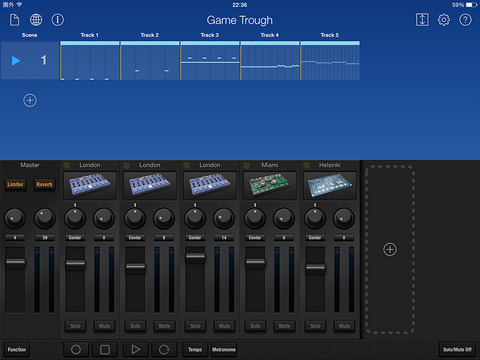
Task: Open the settings gear
Action: [444, 20]
